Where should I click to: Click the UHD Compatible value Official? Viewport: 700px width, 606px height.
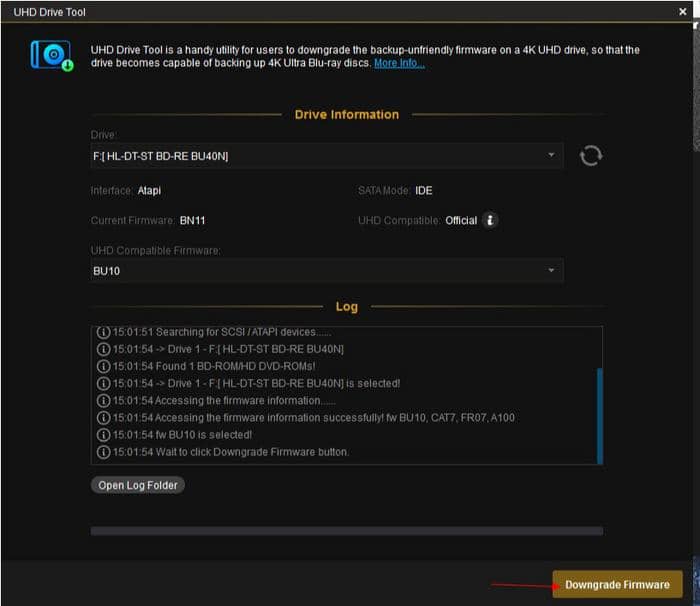(x=461, y=221)
